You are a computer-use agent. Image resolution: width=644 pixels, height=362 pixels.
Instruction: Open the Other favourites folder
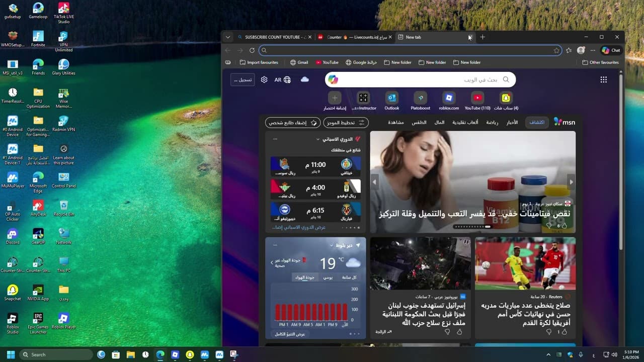pyautogui.click(x=600, y=62)
